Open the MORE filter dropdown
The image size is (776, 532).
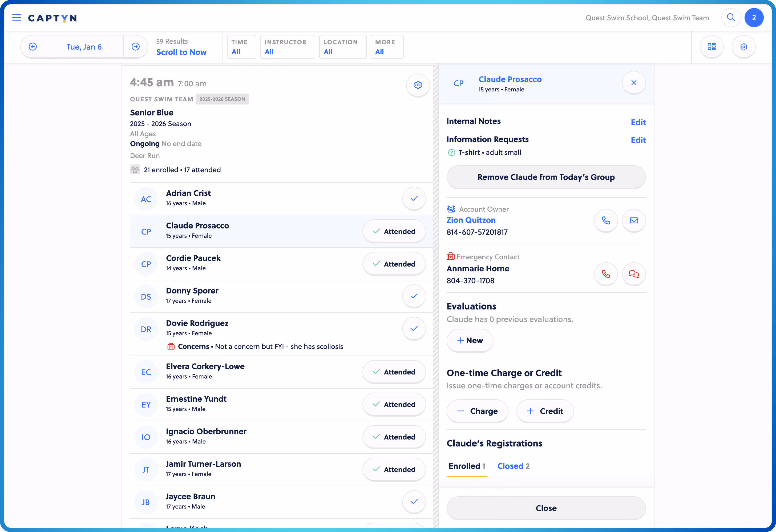pyautogui.click(x=386, y=47)
